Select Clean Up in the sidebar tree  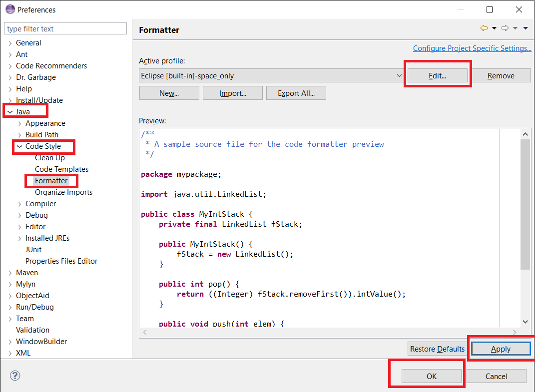point(50,157)
